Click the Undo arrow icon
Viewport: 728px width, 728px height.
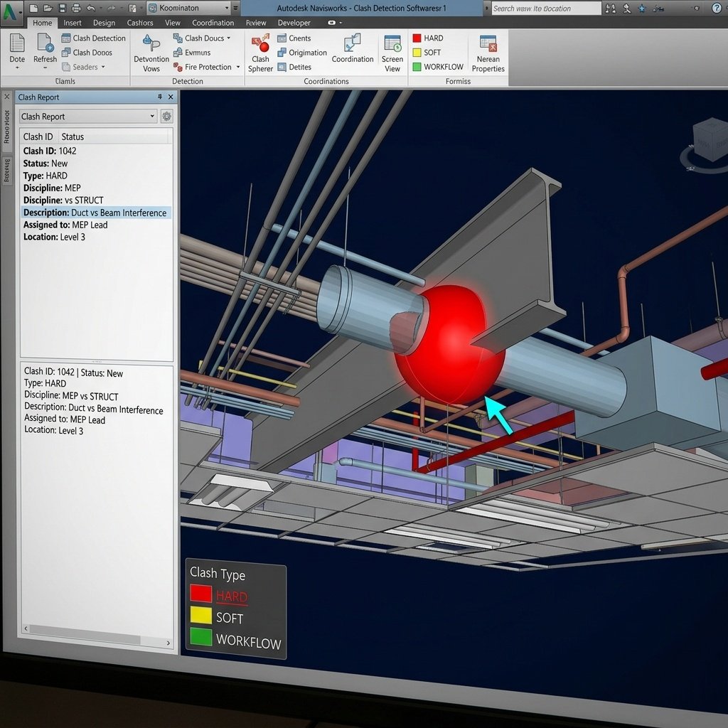tap(91, 8)
